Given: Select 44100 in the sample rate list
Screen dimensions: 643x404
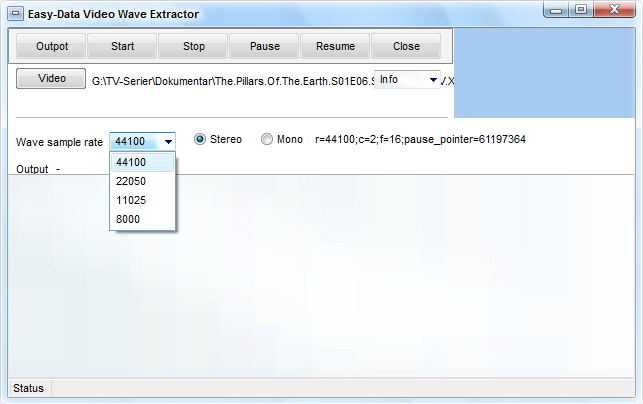Looking at the screenshot, I should pos(142,162).
